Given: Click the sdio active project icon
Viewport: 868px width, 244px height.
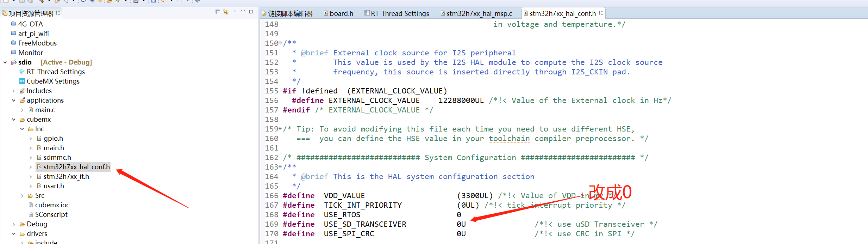Looking at the screenshot, I should pyautogui.click(x=13, y=62).
